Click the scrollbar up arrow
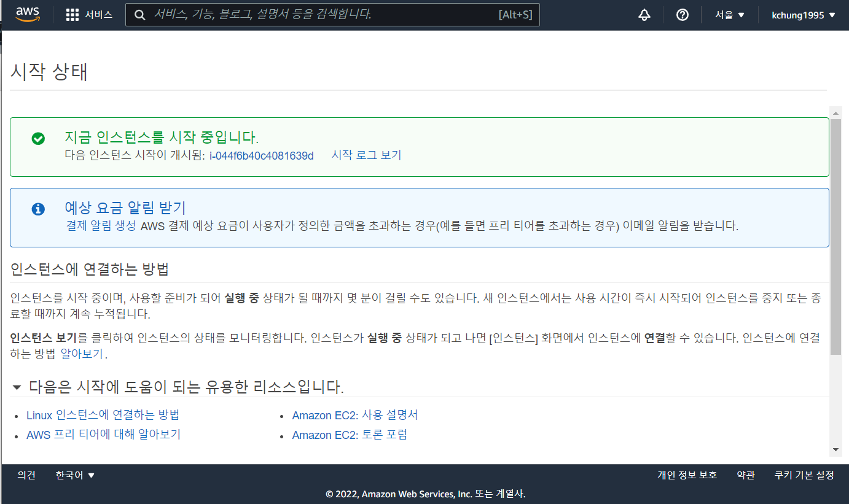 [x=835, y=112]
